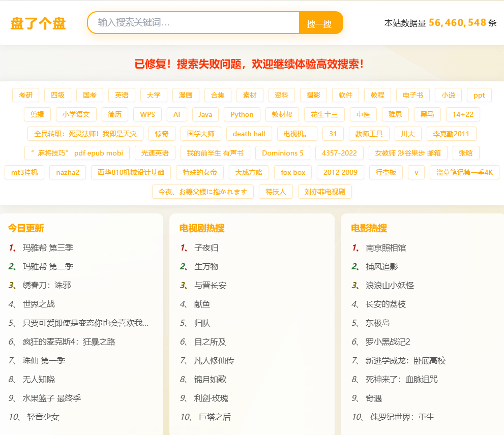Click the Java tag

tap(205, 114)
